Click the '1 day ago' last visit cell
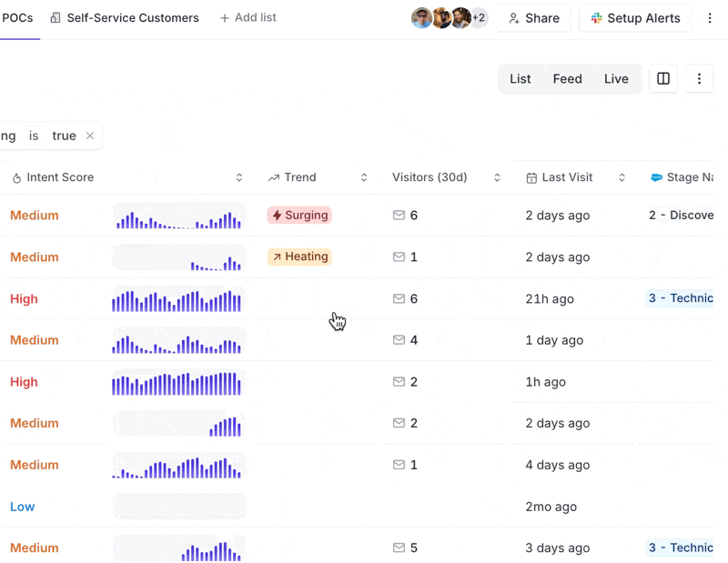 tap(554, 340)
